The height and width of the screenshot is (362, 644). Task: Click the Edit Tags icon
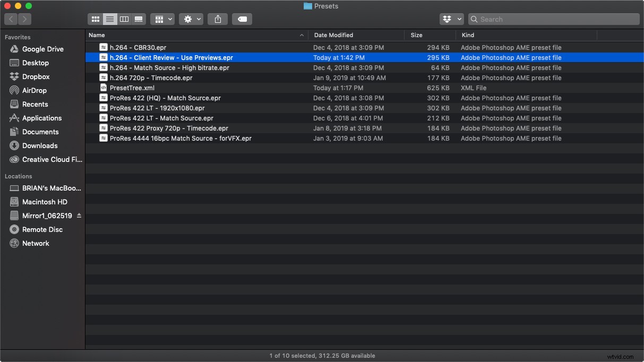pyautogui.click(x=242, y=19)
